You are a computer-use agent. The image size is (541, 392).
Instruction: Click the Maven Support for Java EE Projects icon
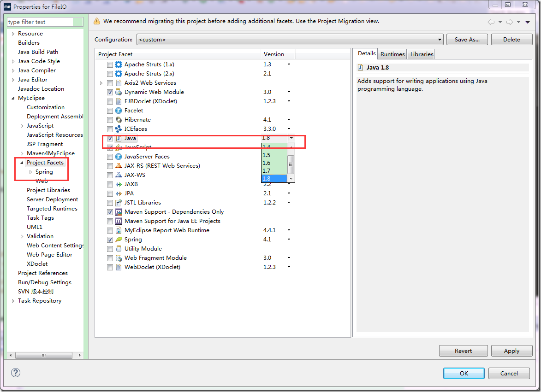pyautogui.click(x=119, y=221)
